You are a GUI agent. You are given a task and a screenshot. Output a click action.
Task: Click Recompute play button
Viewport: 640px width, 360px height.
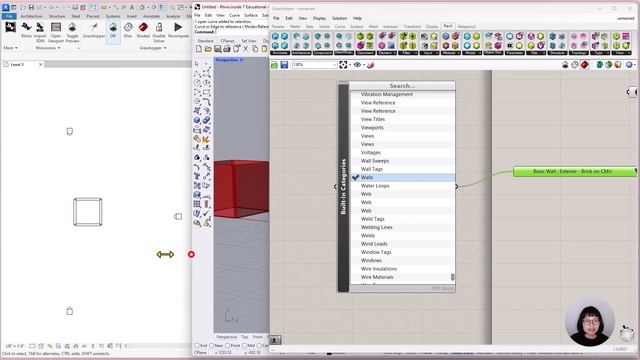tap(178, 31)
